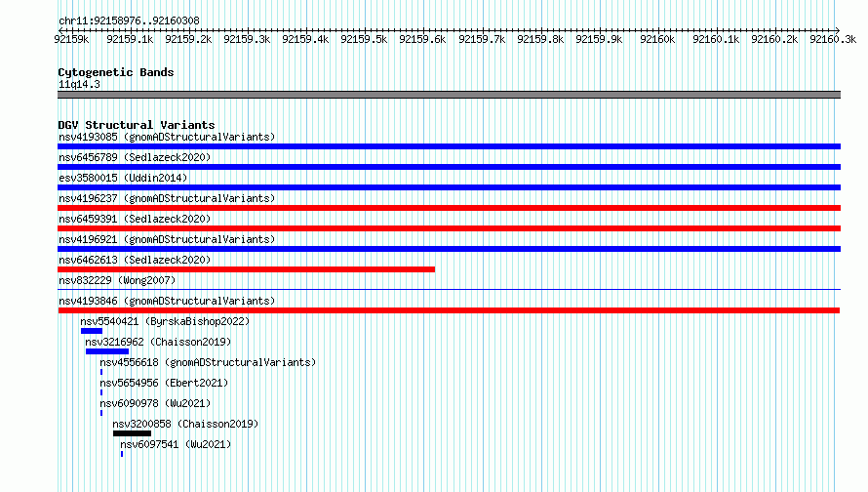
Task: Open nsv4556618 gnomADStructuralVariants label
Action: [x=208, y=362]
